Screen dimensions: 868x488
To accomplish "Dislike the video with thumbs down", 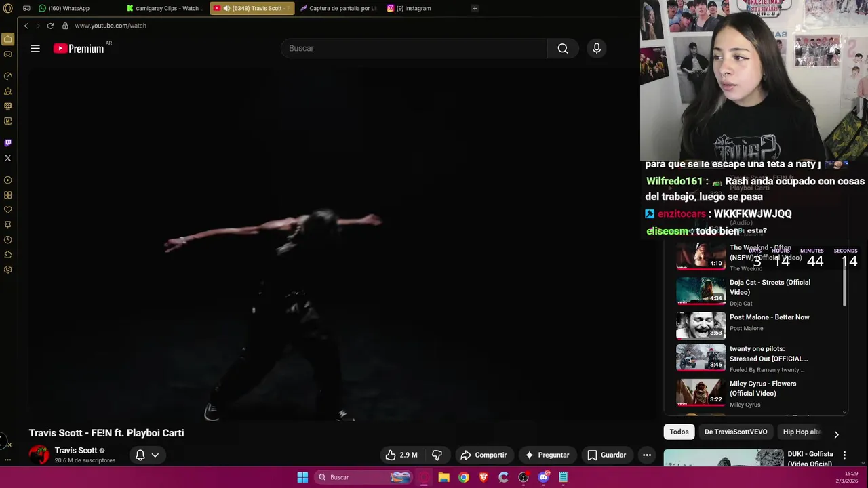I will (x=437, y=455).
